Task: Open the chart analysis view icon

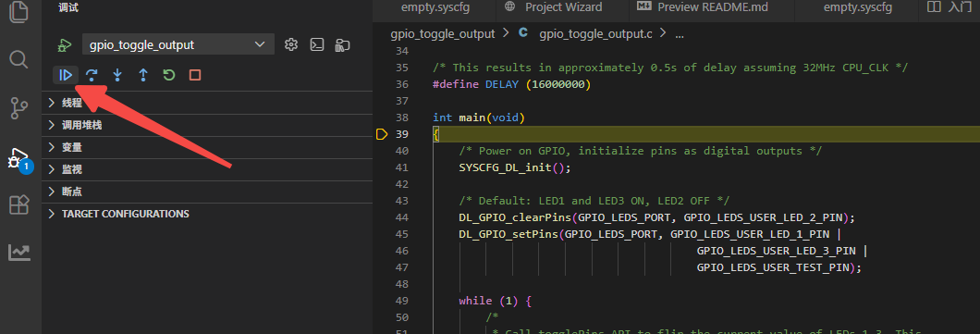Action: pos(19,252)
